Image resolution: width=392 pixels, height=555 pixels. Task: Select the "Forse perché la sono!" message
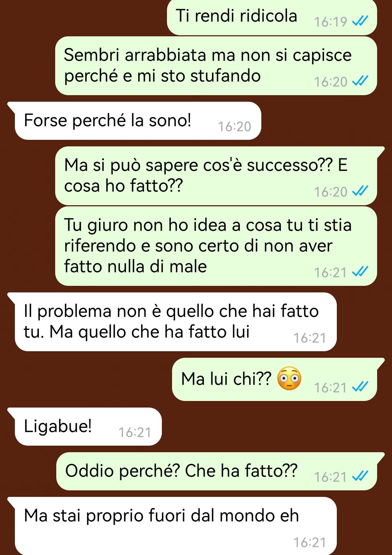[x=137, y=121]
